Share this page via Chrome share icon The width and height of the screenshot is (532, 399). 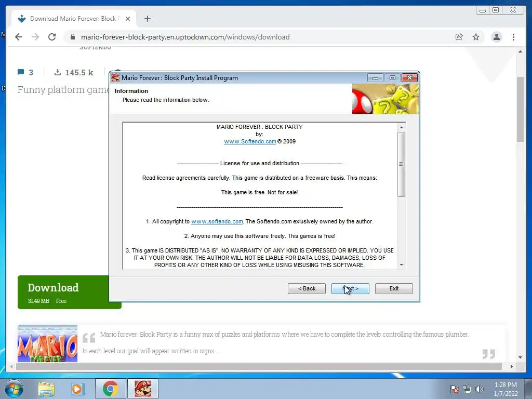click(x=459, y=37)
